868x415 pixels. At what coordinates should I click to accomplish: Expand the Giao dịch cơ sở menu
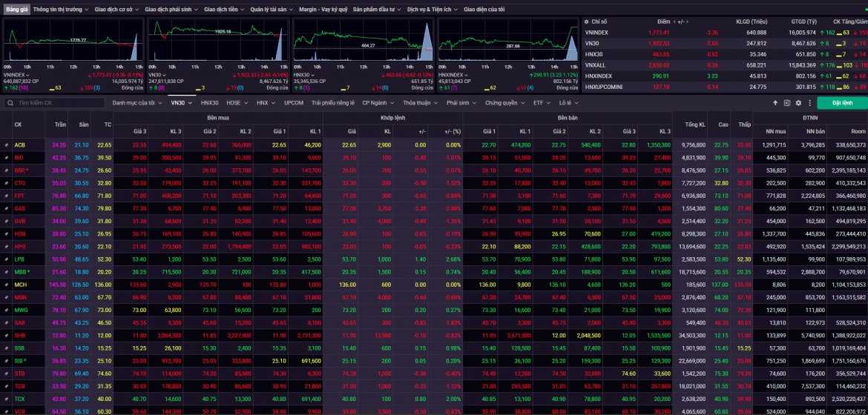[x=116, y=10]
